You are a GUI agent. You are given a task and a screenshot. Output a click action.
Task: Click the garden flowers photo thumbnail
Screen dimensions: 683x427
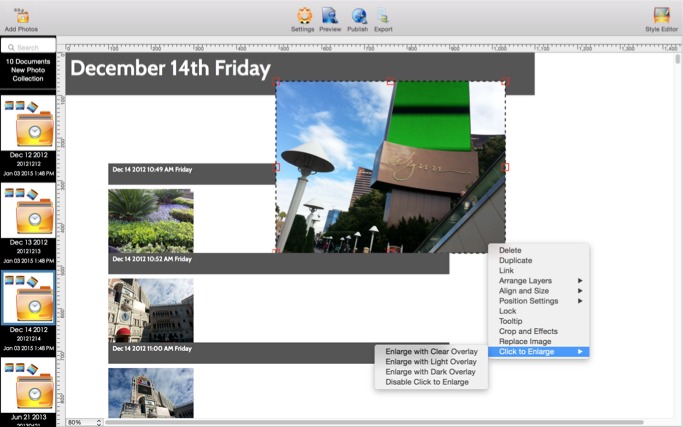tap(151, 220)
